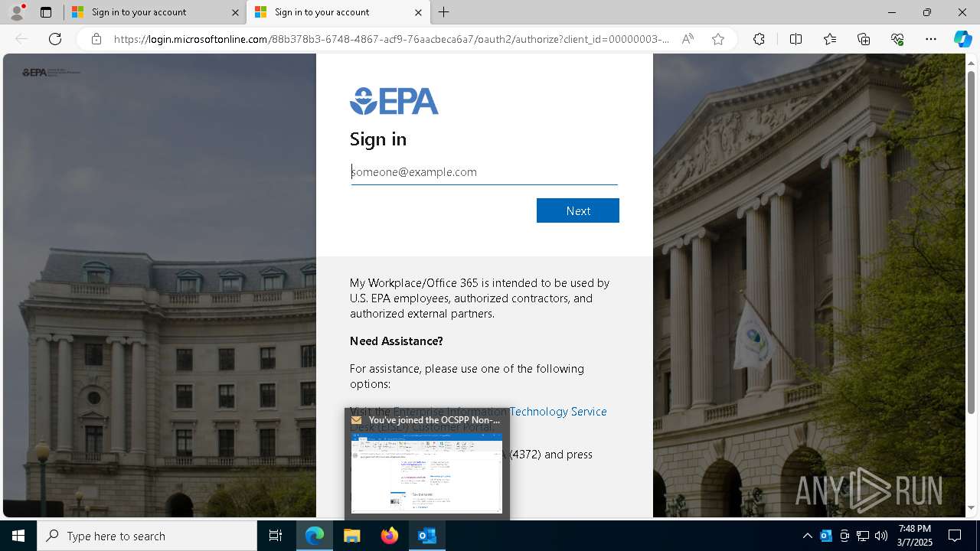
Task: Open Firefox from the taskbar
Action: (x=390, y=536)
